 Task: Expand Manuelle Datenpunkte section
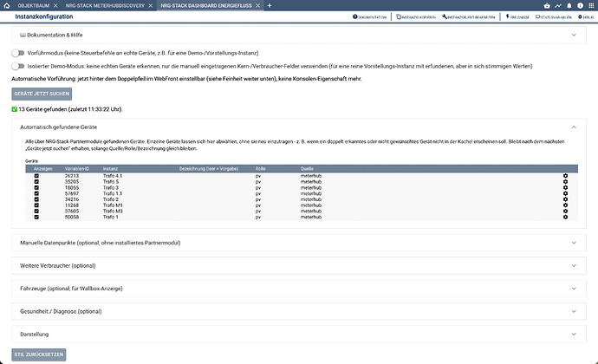click(299, 243)
